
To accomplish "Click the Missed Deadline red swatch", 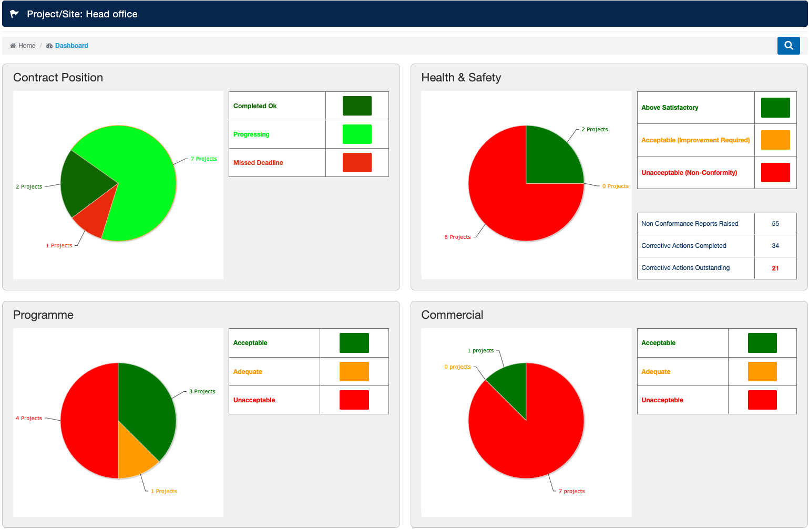I will point(357,162).
